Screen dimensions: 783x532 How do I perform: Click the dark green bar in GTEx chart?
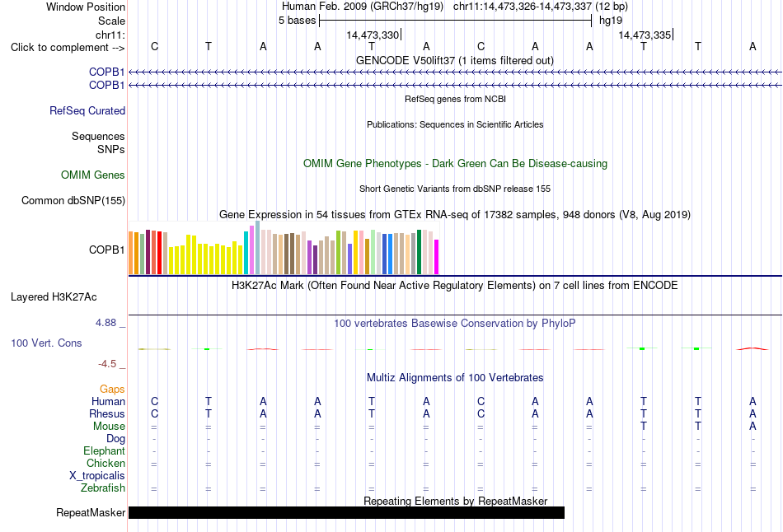click(419, 252)
